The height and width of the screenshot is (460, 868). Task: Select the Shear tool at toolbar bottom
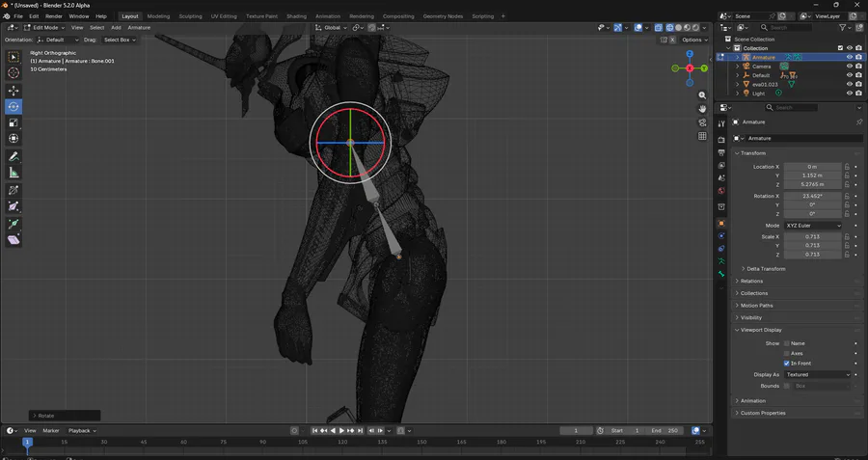point(14,240)
